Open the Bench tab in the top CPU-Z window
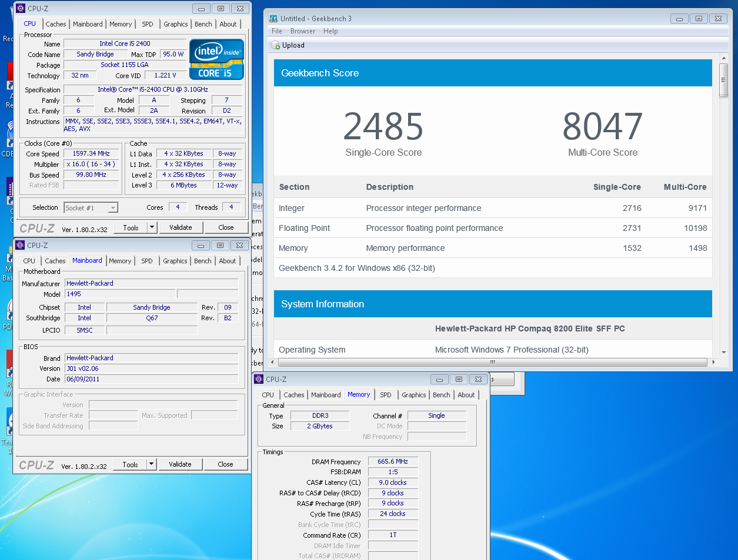This screenshot has height=560, width=738. 203,24
